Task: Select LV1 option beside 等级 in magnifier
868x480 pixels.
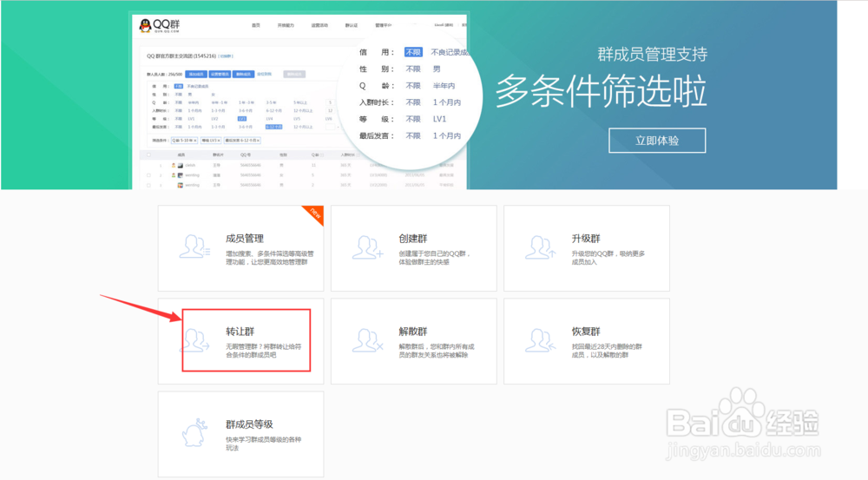Action: pyautogui.click(x=439, y=119)
